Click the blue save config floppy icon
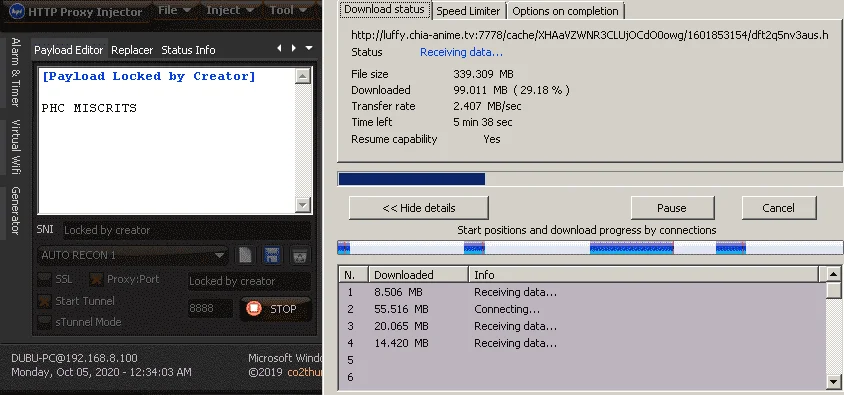 pyautogui.click(x=273, y=255)
